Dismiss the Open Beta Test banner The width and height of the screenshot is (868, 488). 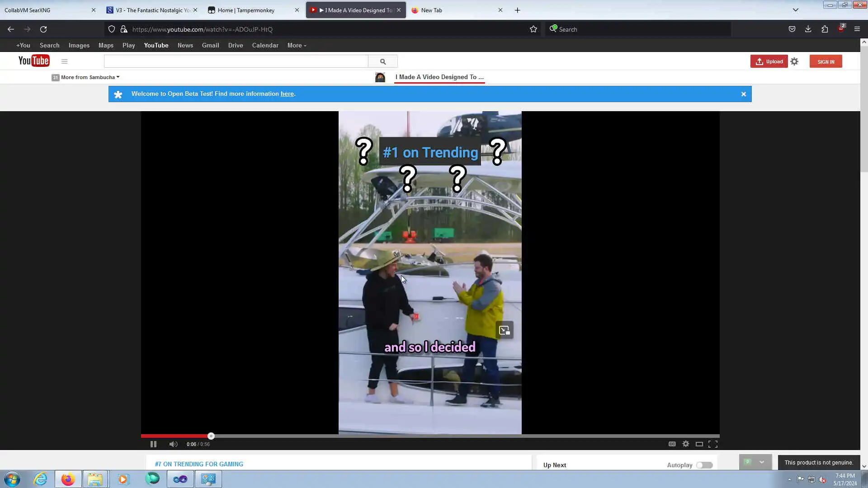point(744,94)
